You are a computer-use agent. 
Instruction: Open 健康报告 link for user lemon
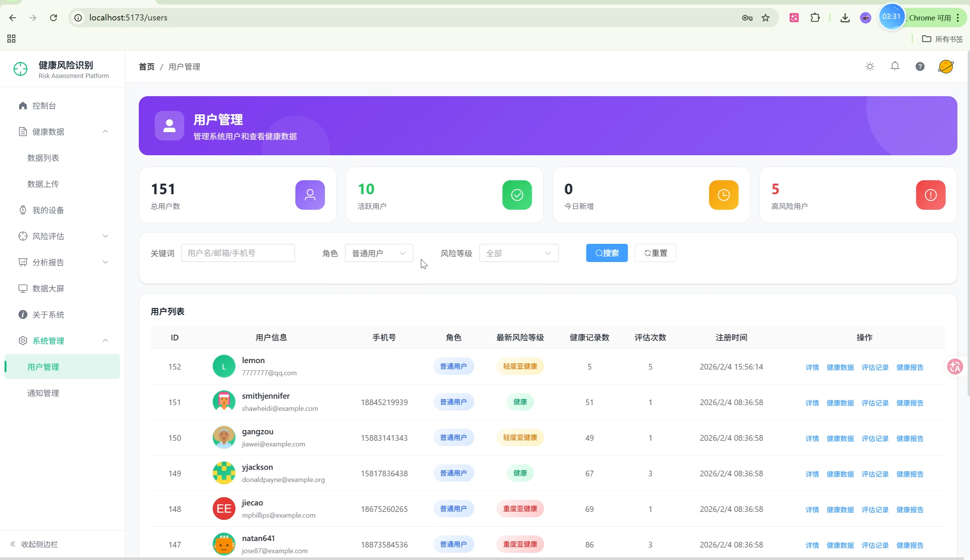click(x=910, y=367)
